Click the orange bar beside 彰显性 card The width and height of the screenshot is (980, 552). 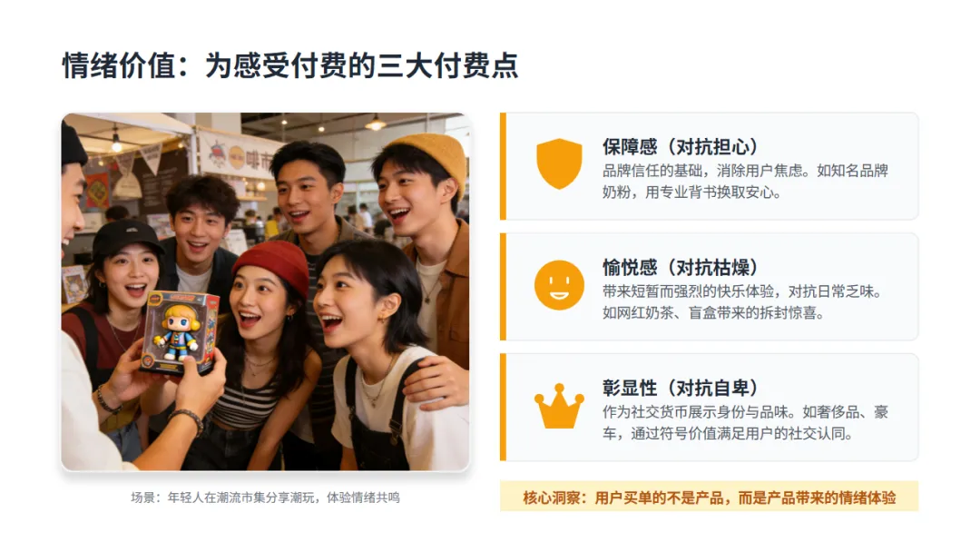(x=503, y=408)
